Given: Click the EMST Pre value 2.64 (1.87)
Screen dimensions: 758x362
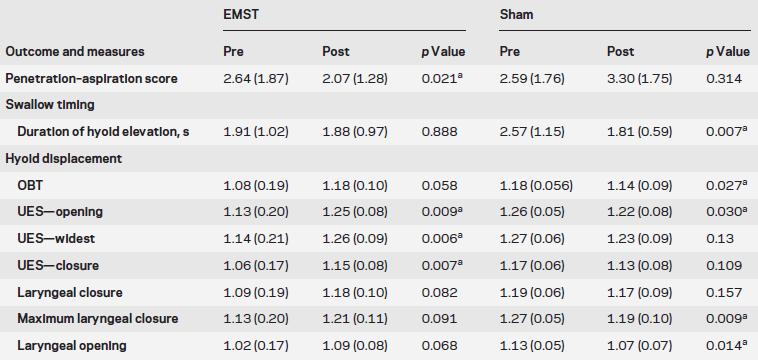Looking at the screenshot, I should (256, 79).
